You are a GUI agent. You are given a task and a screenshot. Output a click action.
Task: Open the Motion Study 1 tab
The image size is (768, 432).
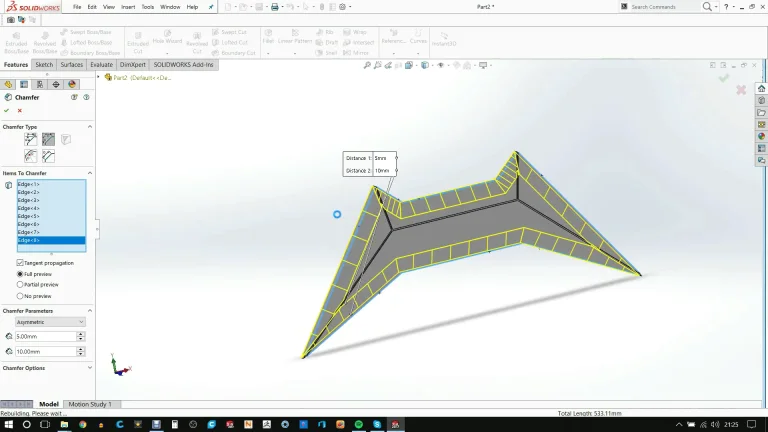coord(90,404)
